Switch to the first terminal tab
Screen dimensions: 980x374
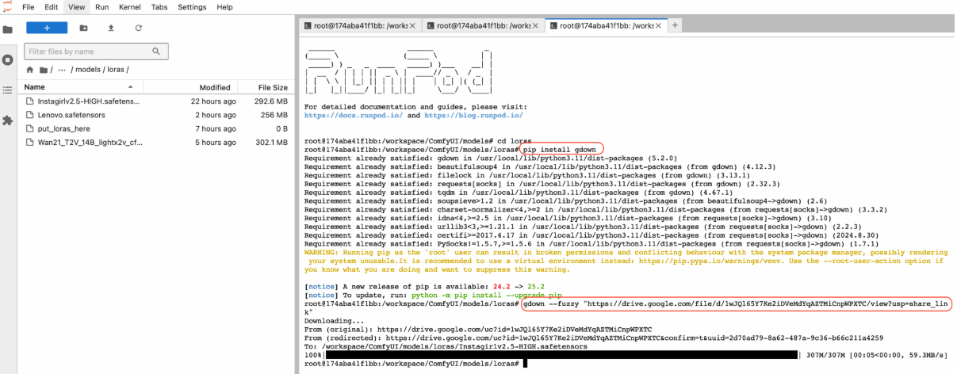354,25
